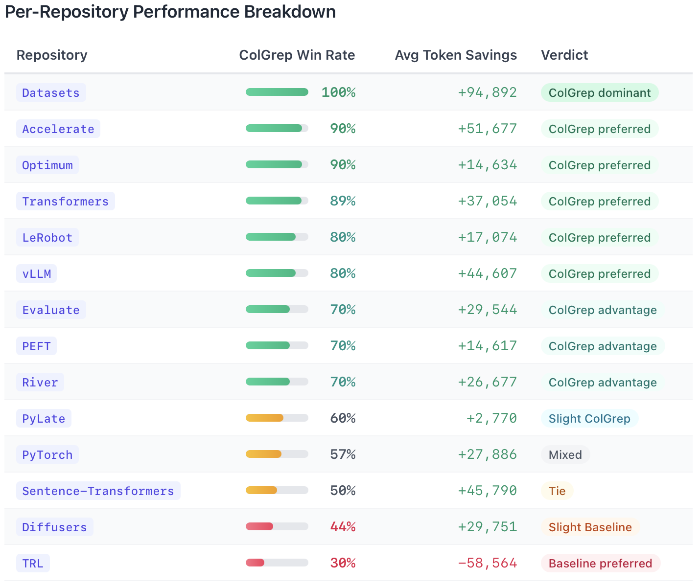Click the PyLate 60% orange progress bar
700x588 pixels.
[x=277, y=418]
